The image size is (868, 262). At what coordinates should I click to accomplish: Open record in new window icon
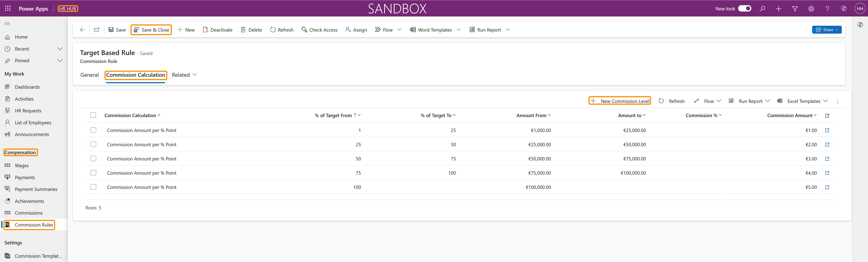click(97, 30)
